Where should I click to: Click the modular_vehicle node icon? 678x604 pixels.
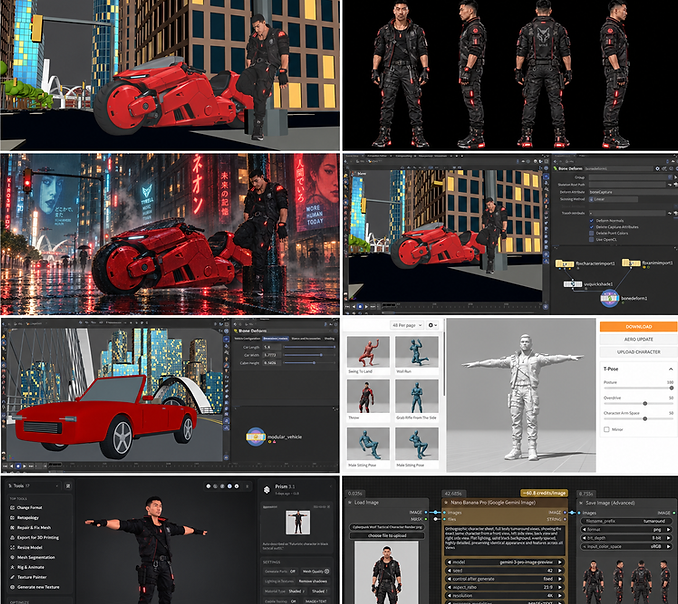coord(255,437)
